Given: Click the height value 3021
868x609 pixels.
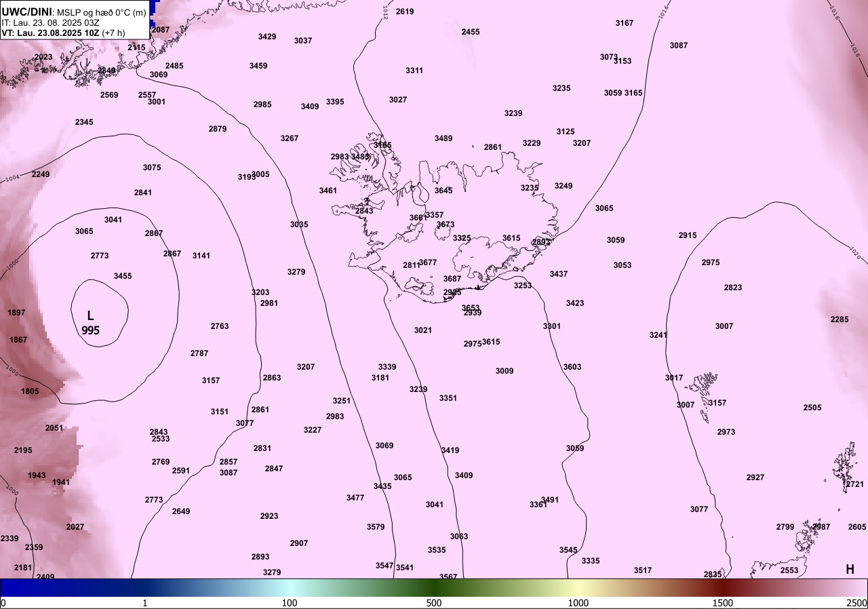Looking at the screenshot, I should pyautogui.click(x=423, y=330).
